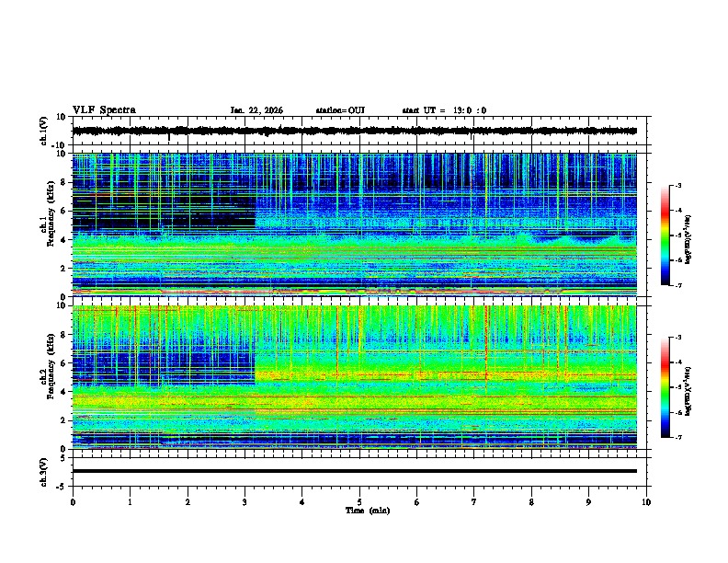728x563 pixels.
Task: Click the "VLF Spectra" plot title
Action: click(x=104, y=110)
